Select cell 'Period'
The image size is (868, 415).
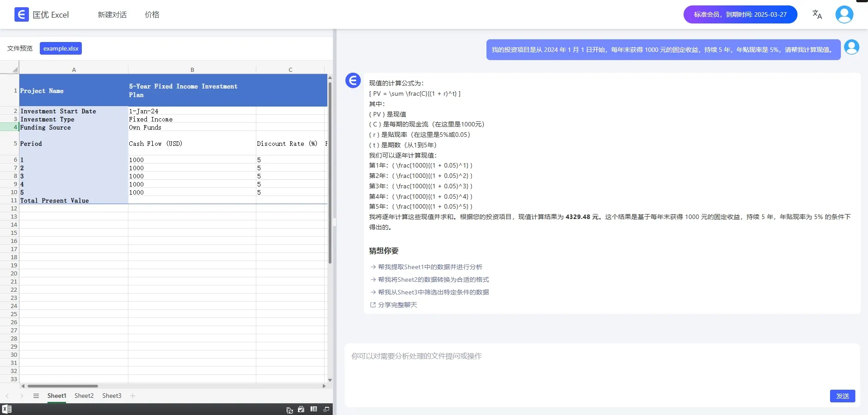(x=74, y=144)
